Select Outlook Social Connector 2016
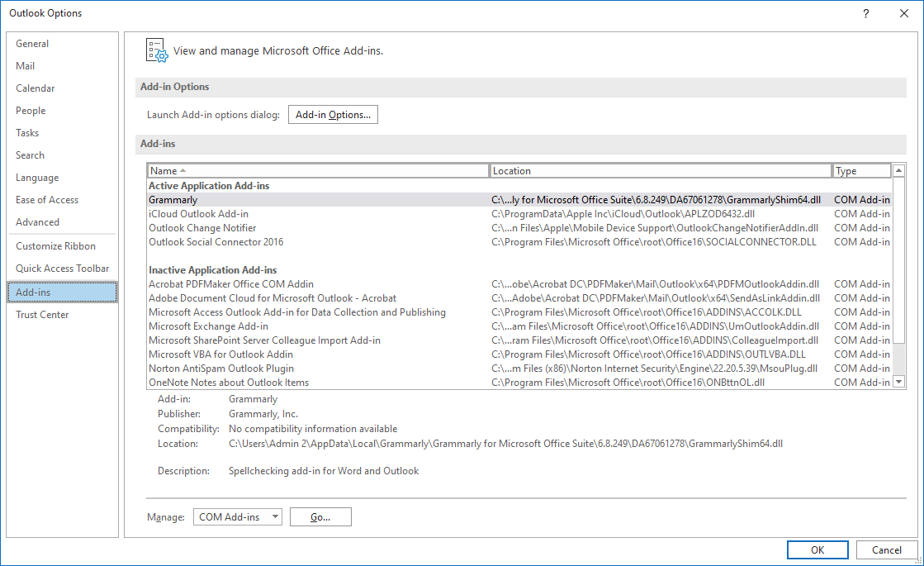Image resolution: width=924 pixels, height=566 pixels. click(519, 242)
